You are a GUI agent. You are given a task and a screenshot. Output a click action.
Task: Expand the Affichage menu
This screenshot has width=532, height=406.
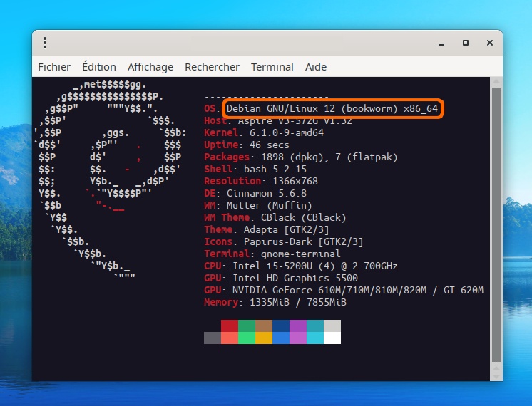[x=150, y=67]
